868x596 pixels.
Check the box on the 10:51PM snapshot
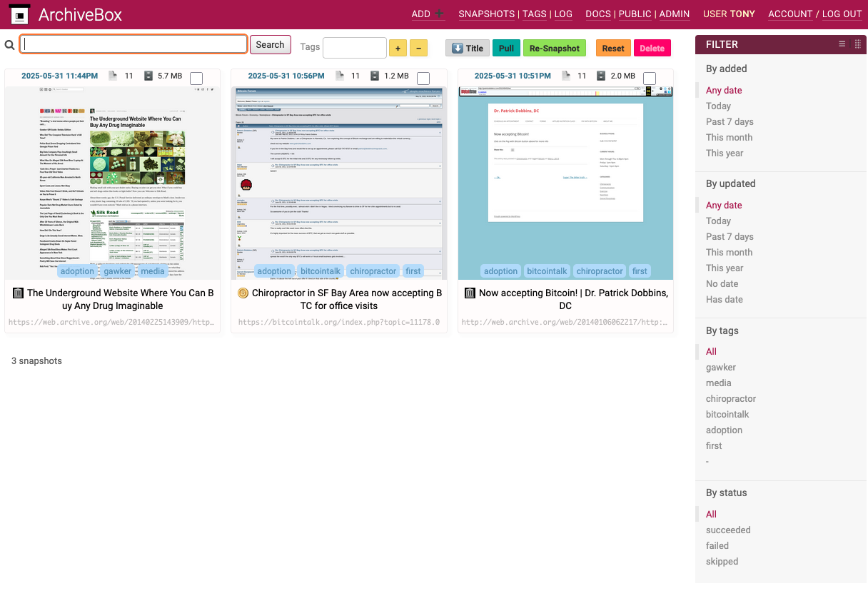[x=650, y=78]
